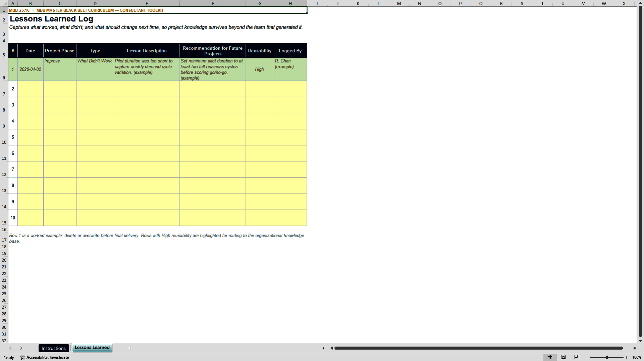Click the 'Captures what worked' subtitle text
The height and width of the screenshot is (361, 644).
156,27
